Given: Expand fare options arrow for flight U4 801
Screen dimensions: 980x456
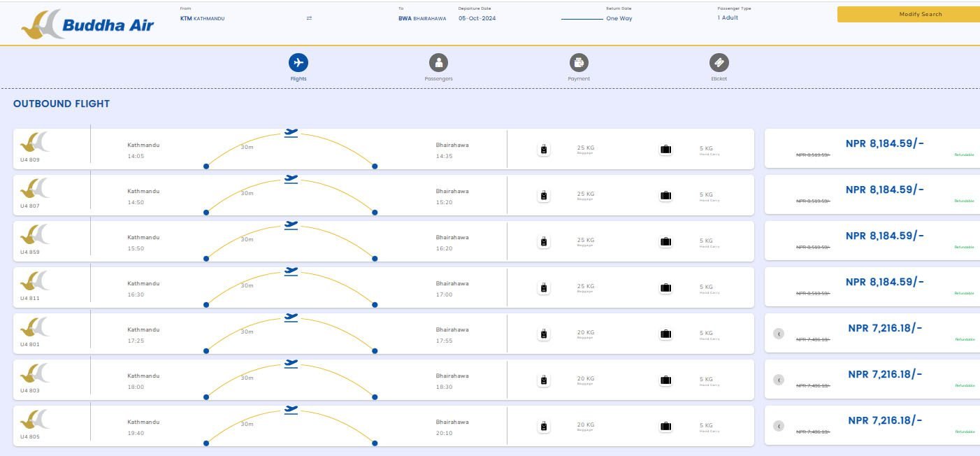Looking at the screenshot, I should coord(779,334).
